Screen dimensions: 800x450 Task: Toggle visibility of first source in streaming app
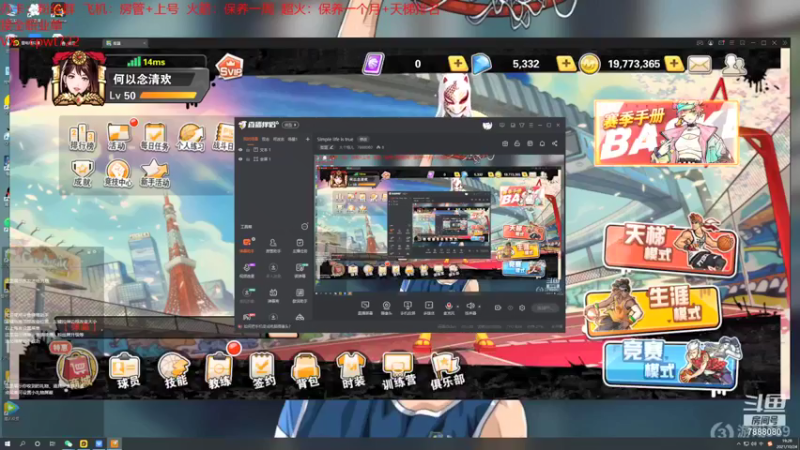[x=240, y=150]
